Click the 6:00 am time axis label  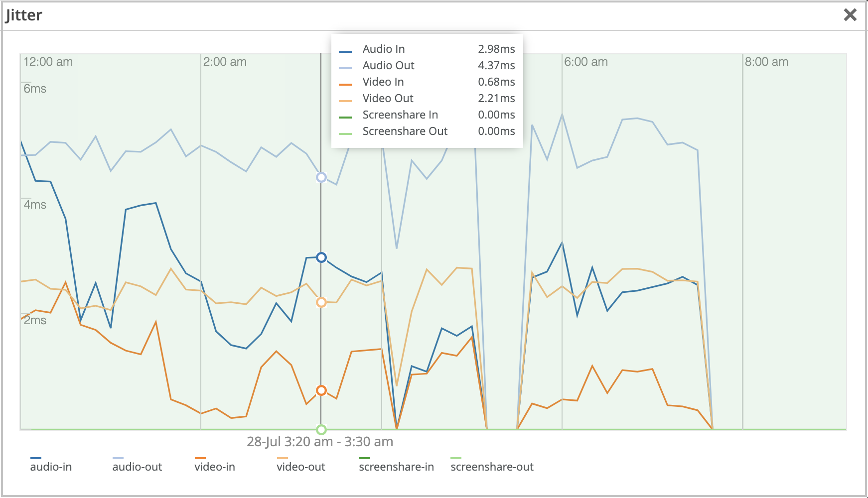586,62
